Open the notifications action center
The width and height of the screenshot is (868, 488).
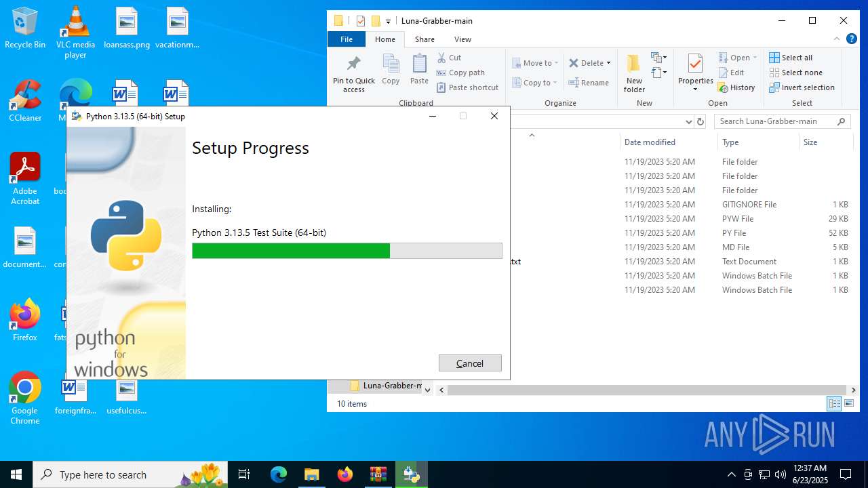click(x=846, y=474)
